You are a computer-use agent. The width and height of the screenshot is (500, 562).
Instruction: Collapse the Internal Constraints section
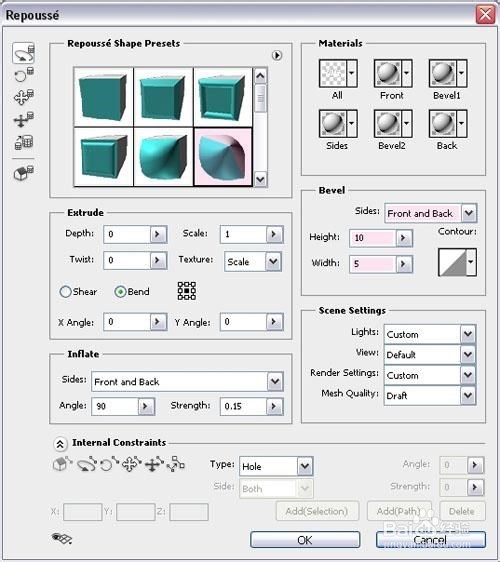click(x=60, y=444)
